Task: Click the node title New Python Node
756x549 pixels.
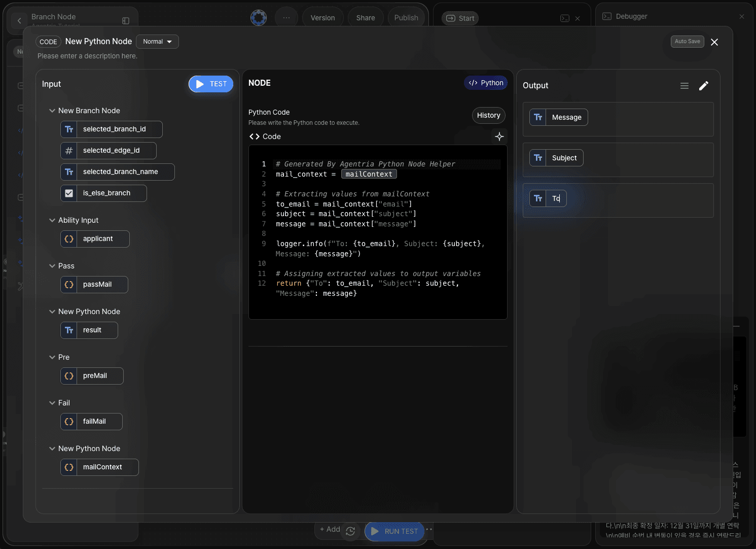Action: point(98,42)
